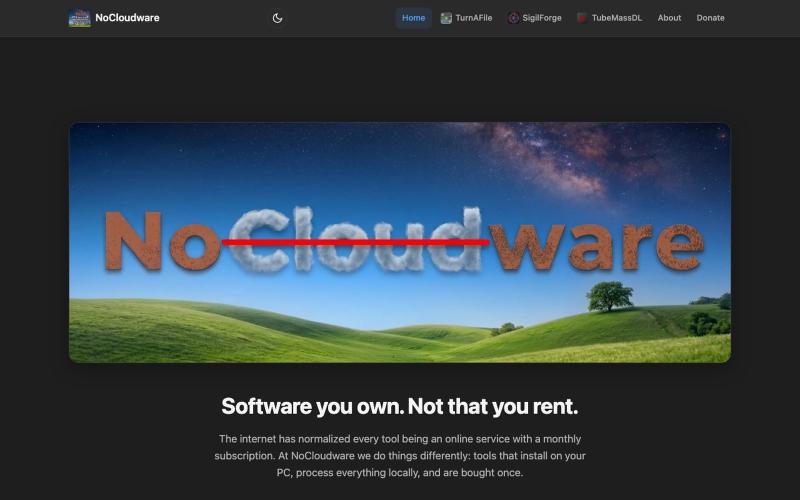Click the NoCloudware hero banner image
Screen dimensions: 800x500
click(x=400, y=242)
